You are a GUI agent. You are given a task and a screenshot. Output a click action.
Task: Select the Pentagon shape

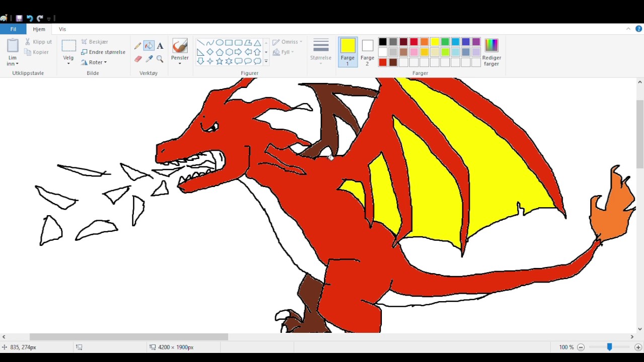point(219,52)
